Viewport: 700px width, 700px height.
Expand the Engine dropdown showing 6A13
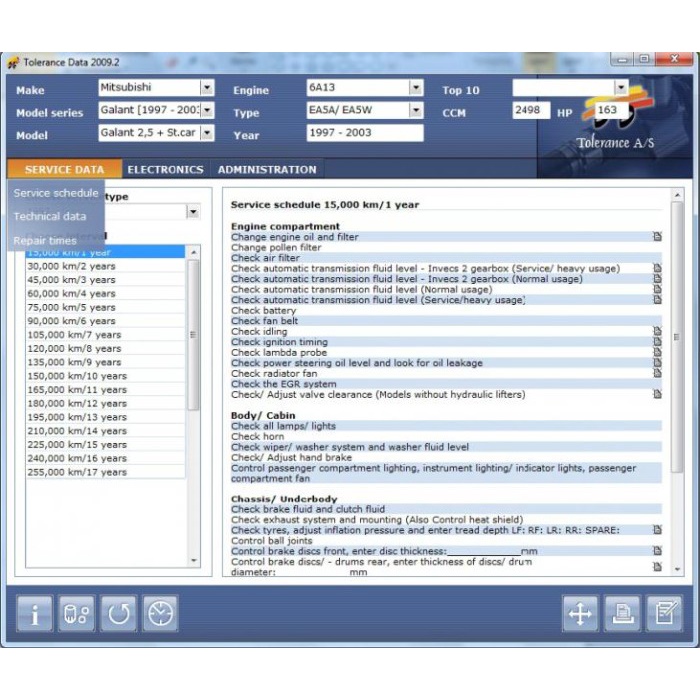pyautogui.click(x=416, y=88)
